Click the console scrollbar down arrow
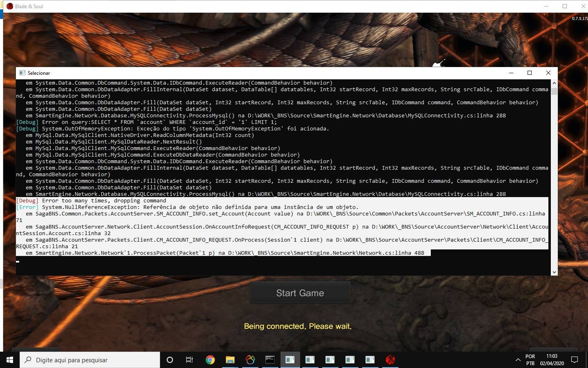The width and height of the screenshot is (588, 368). pyautogui.click(x=554, y=272)
